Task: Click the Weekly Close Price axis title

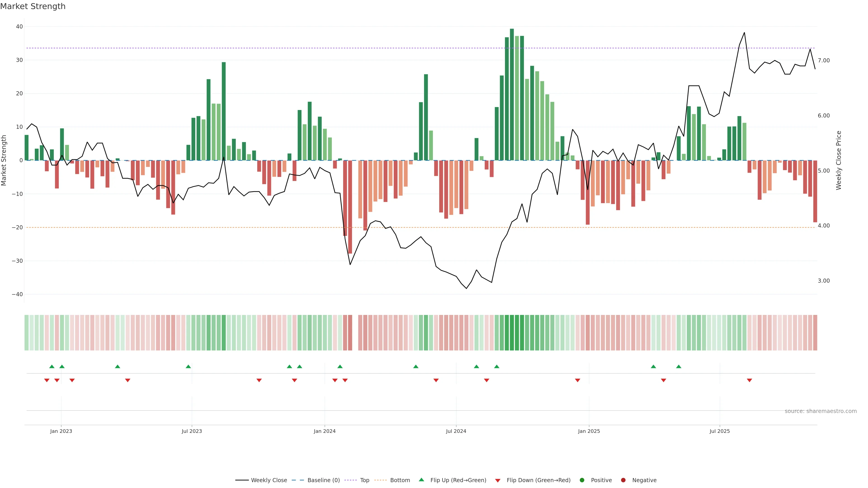Action: [839, 160]
